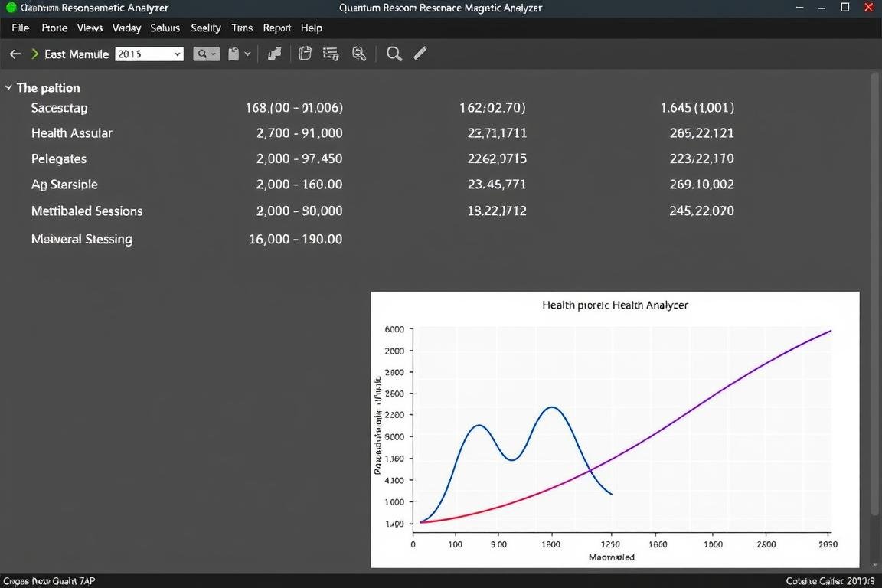Expand the clipboard dropdown arrow

pyautogui.click(x=248, y=54)
